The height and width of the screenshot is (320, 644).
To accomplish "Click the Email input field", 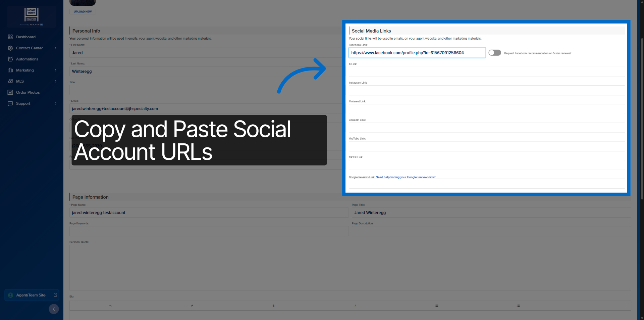I will click(206, 108).
